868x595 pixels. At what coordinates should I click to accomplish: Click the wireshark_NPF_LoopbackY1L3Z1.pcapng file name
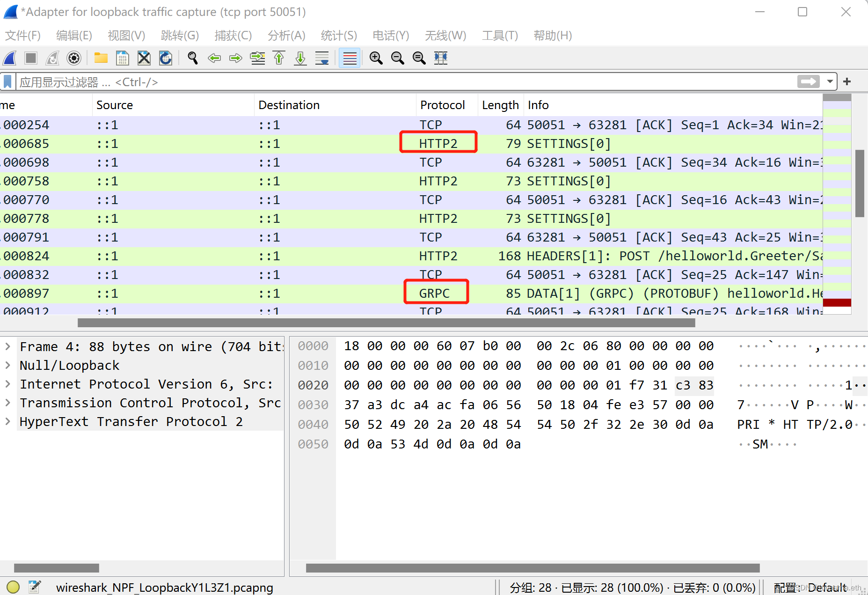(x=165, y=588)
